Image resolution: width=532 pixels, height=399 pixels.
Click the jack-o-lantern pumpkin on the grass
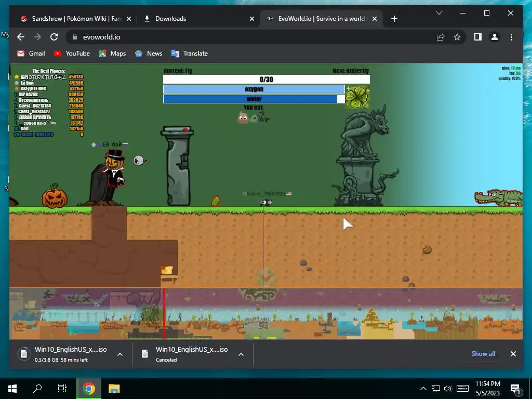click(x=55, y=196)
